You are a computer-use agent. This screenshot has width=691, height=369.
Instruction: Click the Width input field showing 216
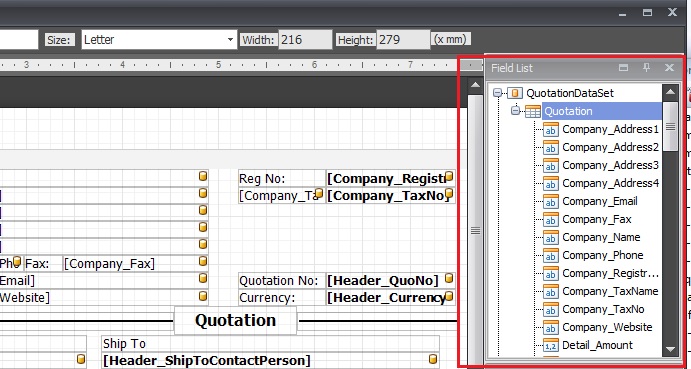(305, 40)
